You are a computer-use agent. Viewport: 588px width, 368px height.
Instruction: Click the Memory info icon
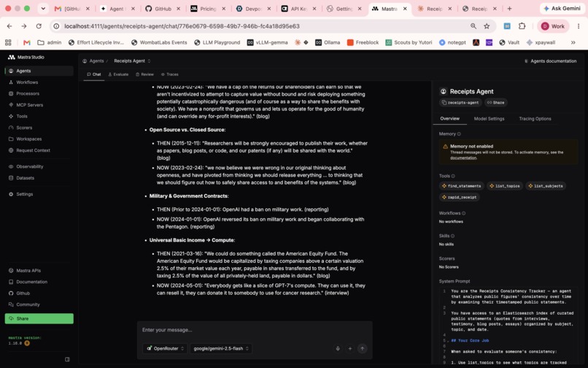(459, 134)
